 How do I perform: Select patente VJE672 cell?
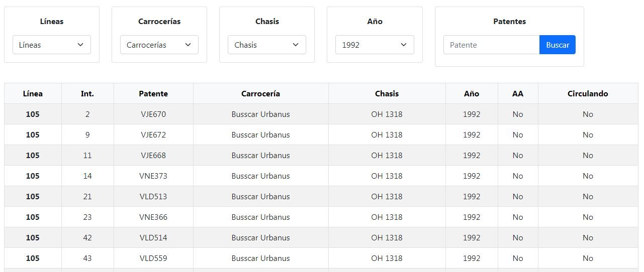(x=153, y=134)
